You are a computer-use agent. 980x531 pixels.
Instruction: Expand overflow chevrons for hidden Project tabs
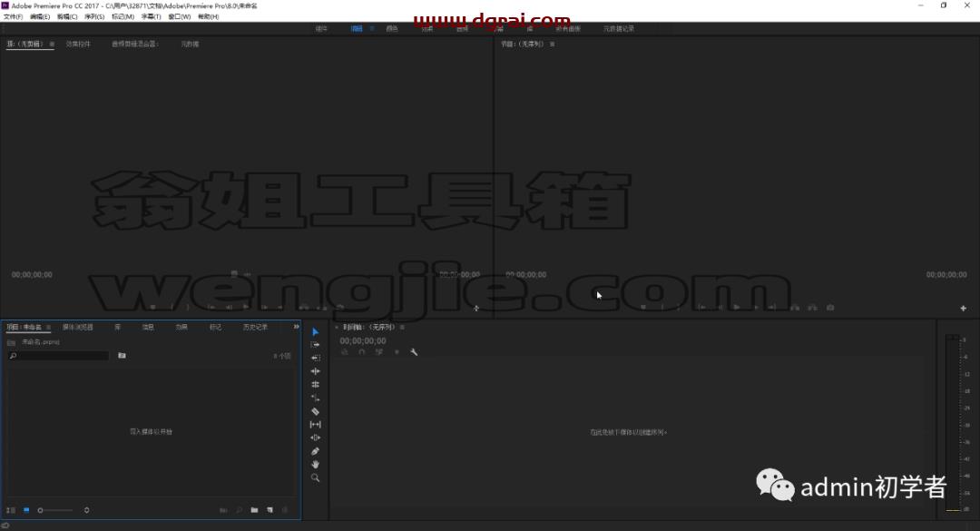pyautogui.click(x=296, y=327)
